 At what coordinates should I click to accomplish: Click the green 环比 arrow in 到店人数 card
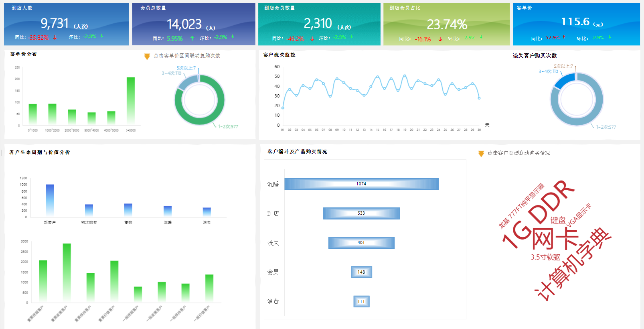(102, 36)
